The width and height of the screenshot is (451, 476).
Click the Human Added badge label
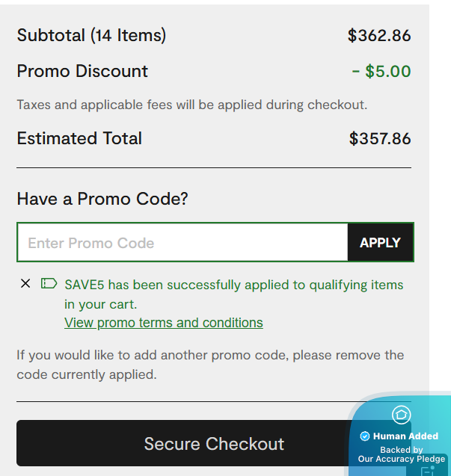(405, 436)
